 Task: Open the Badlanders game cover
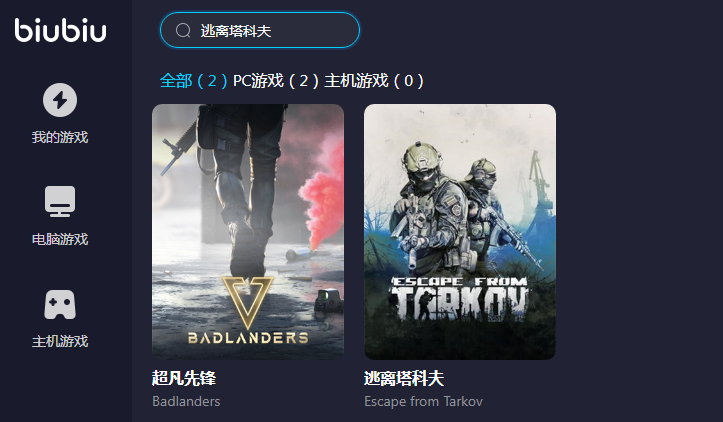[x=248, y=232]
